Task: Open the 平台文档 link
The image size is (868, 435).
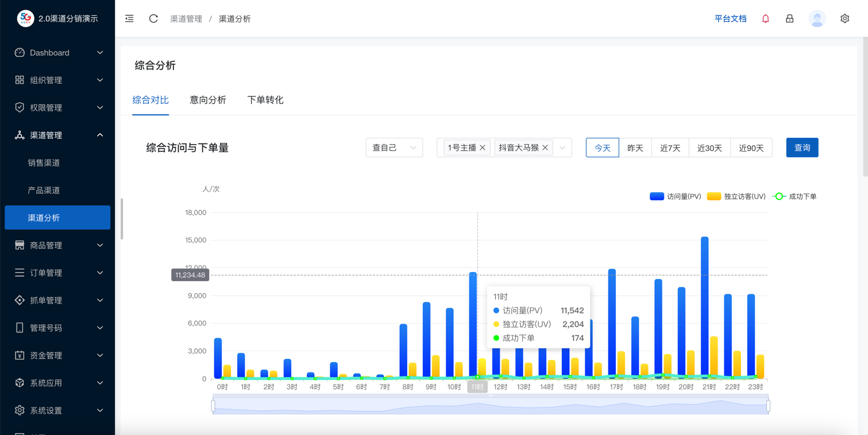Action: [730, 18]
